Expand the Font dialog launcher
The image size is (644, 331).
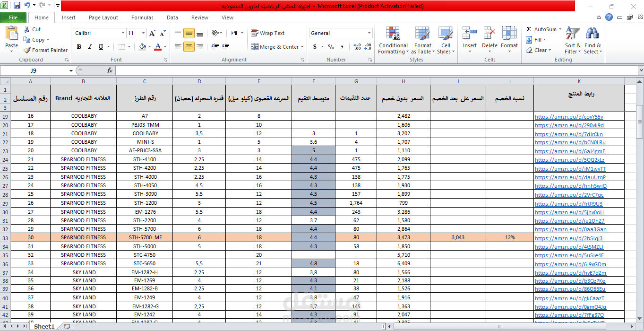click(165, 60)
